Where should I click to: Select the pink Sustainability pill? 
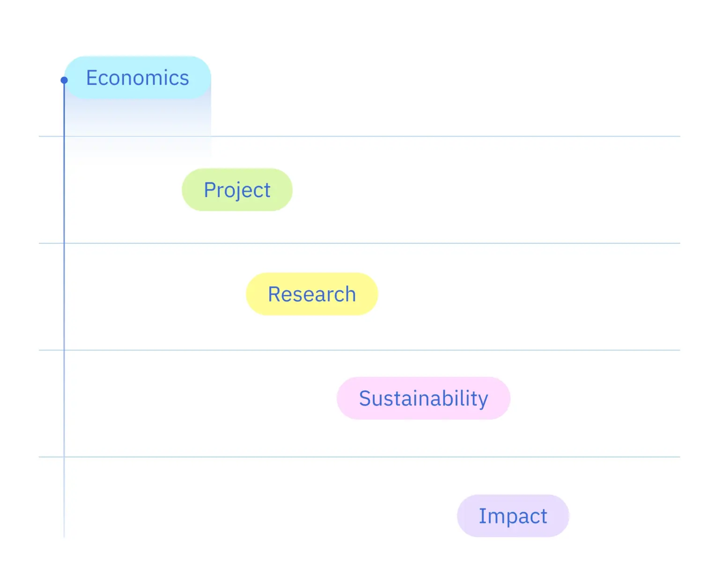tap(424, 398)
